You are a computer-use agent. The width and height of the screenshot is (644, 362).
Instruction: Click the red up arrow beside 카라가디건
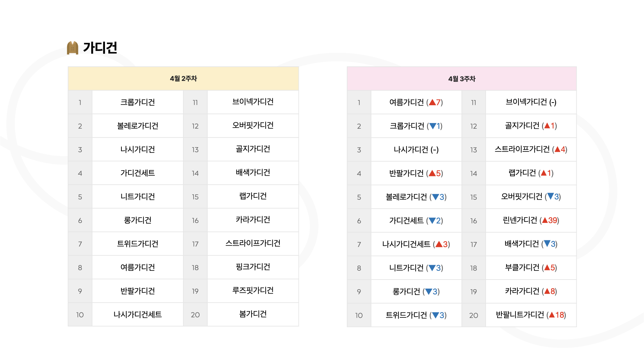pyautogui.click(x=547, y=291)
